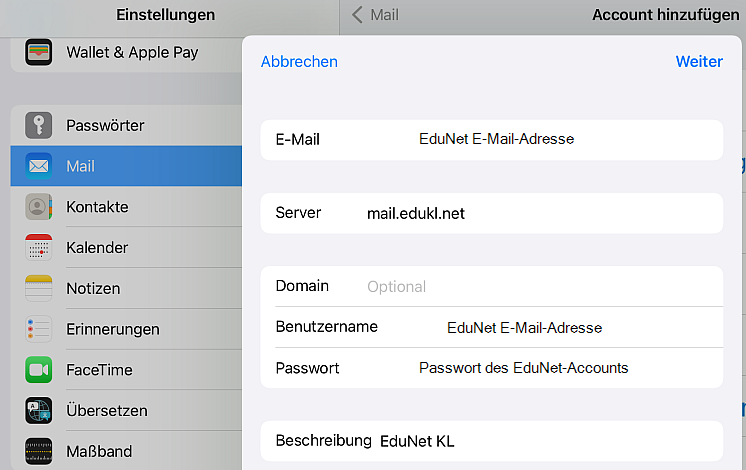Screen dimensions: 746x470
Task: Open Kalender settings
Action: (126, 247)
